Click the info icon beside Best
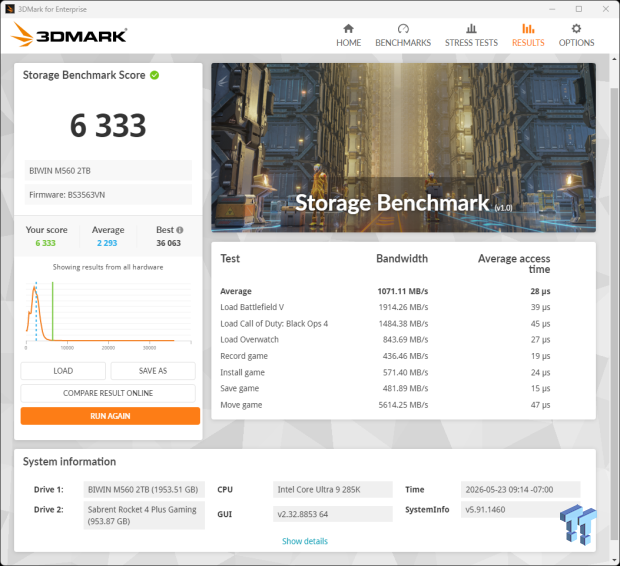This screenshot has width=620, height=566. [180, 230]
